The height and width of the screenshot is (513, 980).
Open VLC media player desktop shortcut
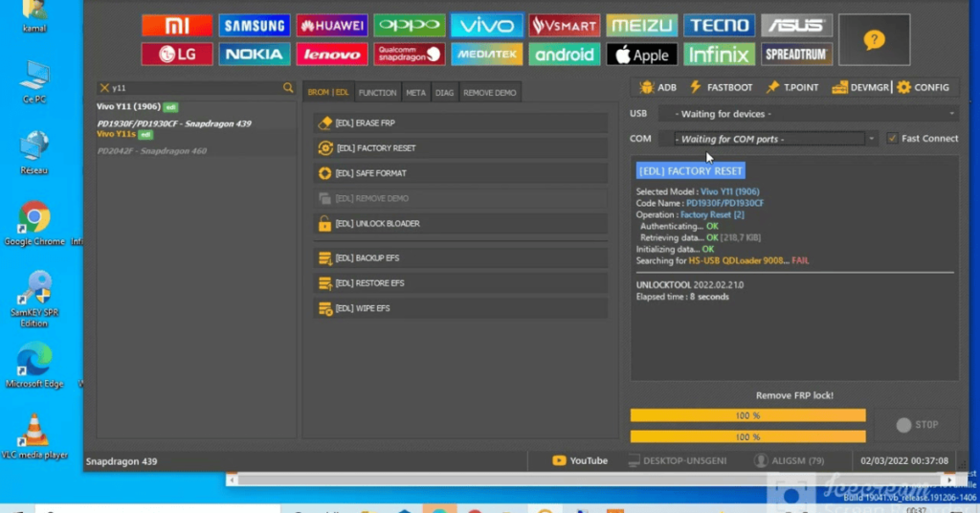tap(33, 437)
